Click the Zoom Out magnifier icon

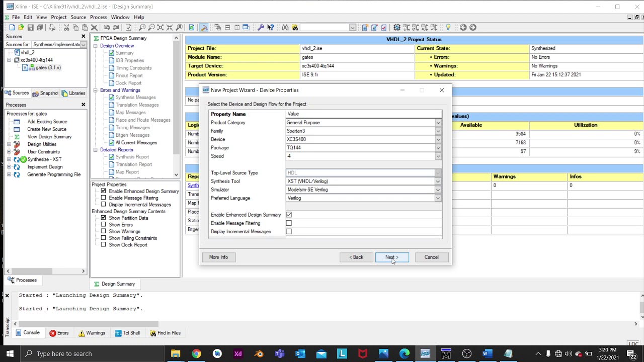point(151,27)
